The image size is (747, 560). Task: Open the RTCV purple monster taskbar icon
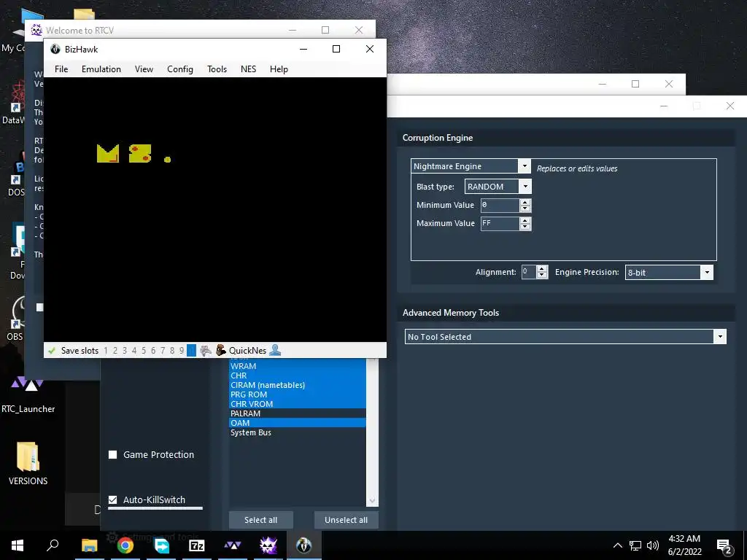[268, 545]
